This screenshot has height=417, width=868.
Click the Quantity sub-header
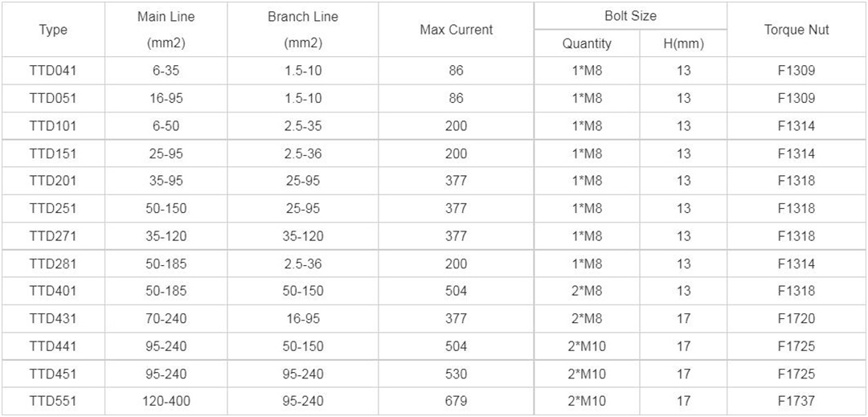587,43
